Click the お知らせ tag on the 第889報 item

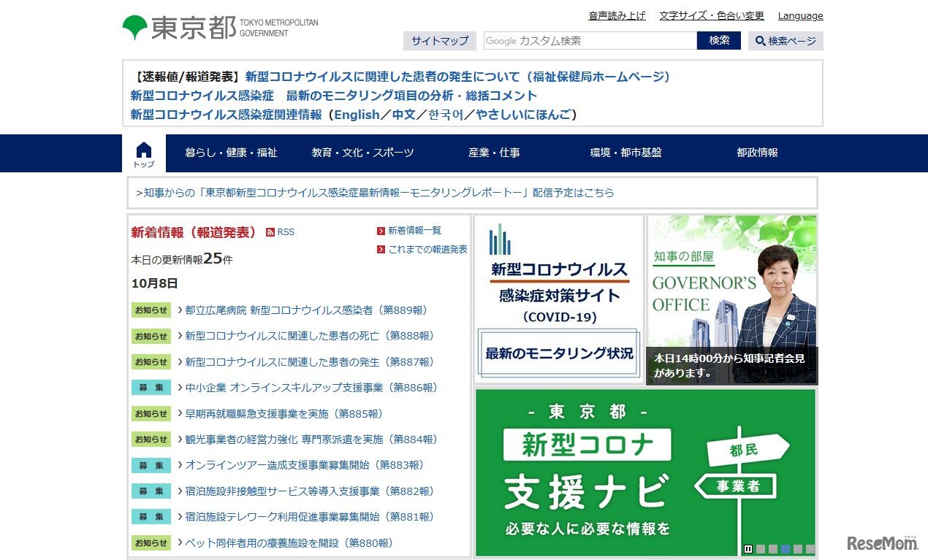(x=151, y=310)
